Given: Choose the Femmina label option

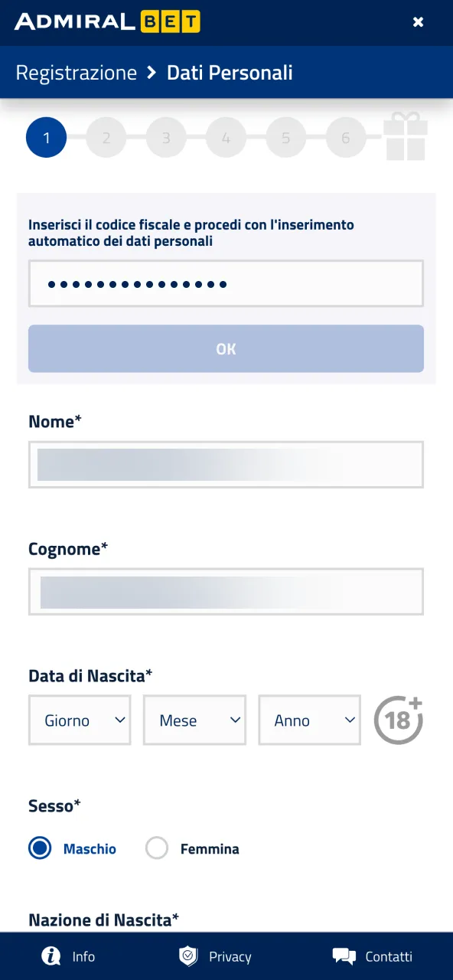Looking at the screenshot, I should tap(210, 849).
